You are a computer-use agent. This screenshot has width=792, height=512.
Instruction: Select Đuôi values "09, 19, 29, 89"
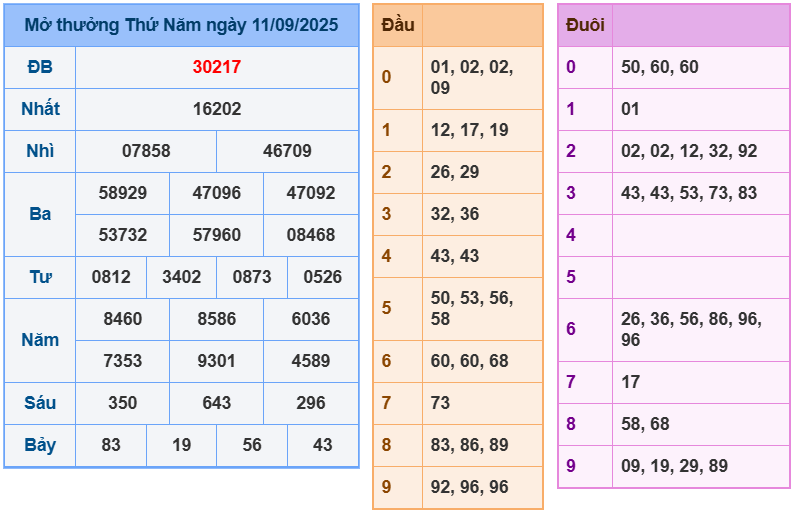pyautogui.click(x=674, y=466)
